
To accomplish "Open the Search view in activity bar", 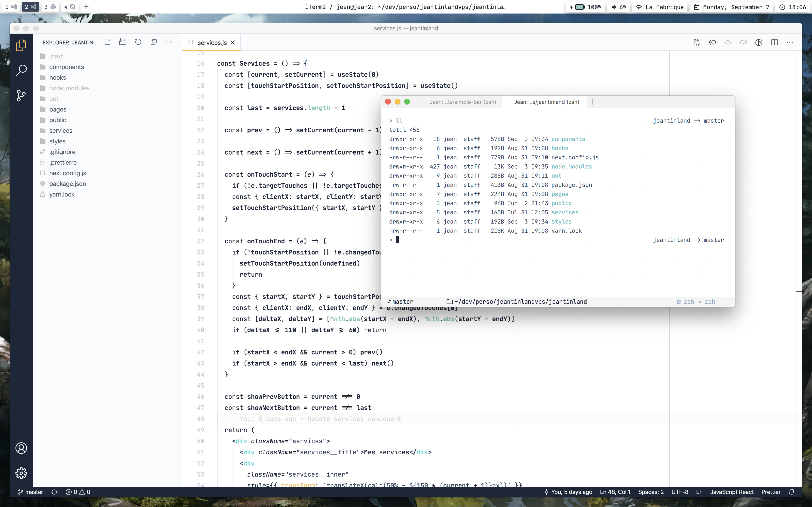I will pyautogui.click(x=21, y=70).
